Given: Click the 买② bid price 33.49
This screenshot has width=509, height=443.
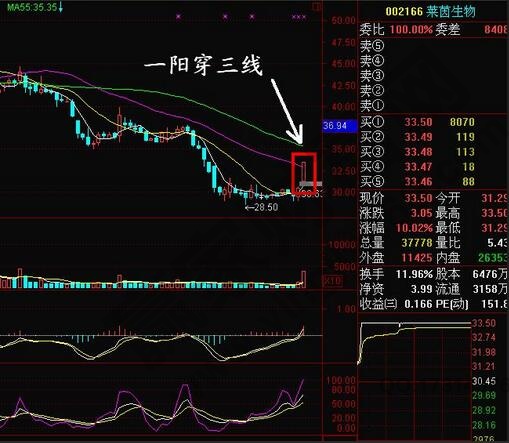Looking at the screenshot, I should tap(418, 137).
